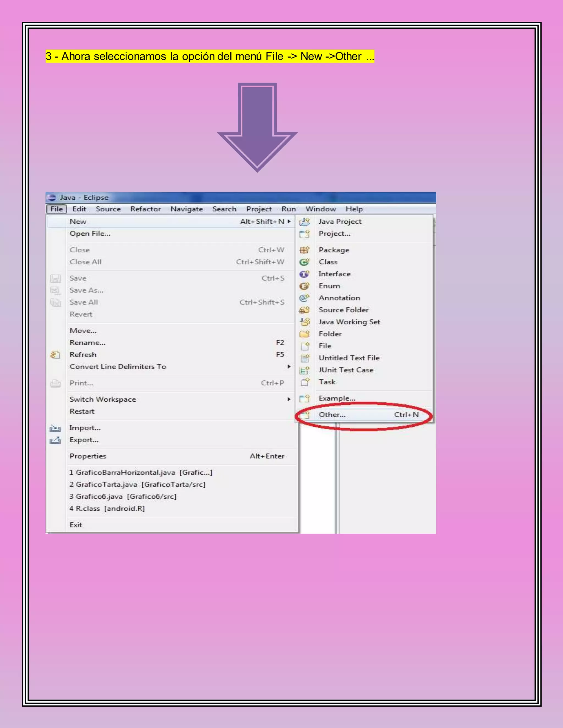Select the Package icon in submenu
563x728 pixels.
(x=304, y=250)
